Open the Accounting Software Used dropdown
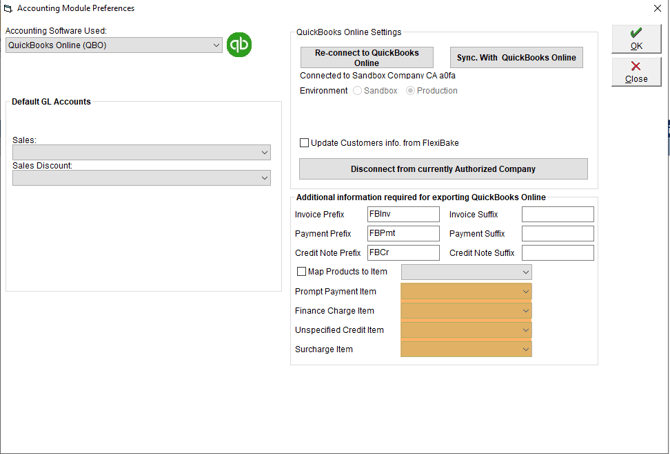This screenshot has height=454, width=670. (114, 45)
